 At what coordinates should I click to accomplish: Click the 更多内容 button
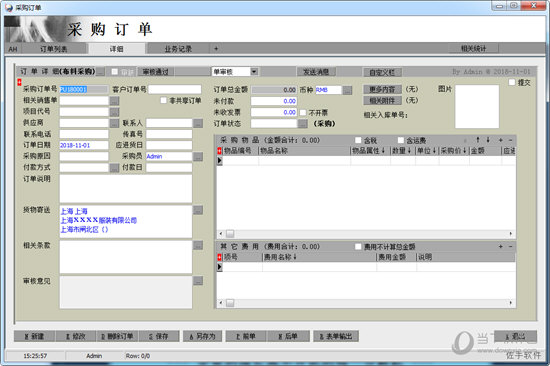pos(382,89)
